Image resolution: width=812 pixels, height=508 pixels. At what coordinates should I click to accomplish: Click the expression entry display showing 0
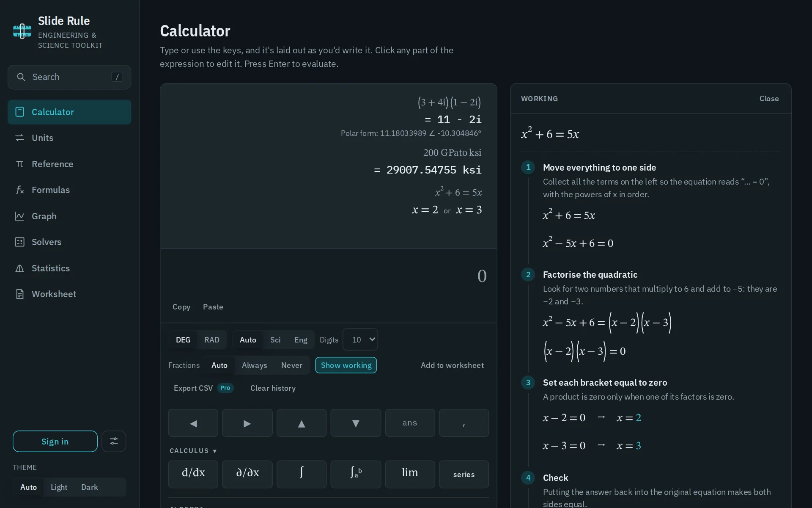(329, 276)
